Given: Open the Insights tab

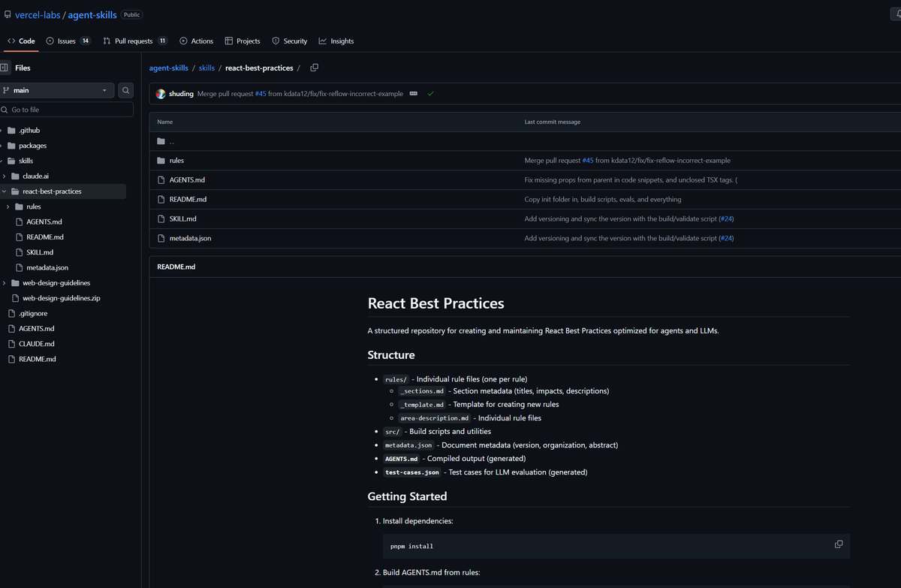Looking at the screenshot, I should pos(336,41).
